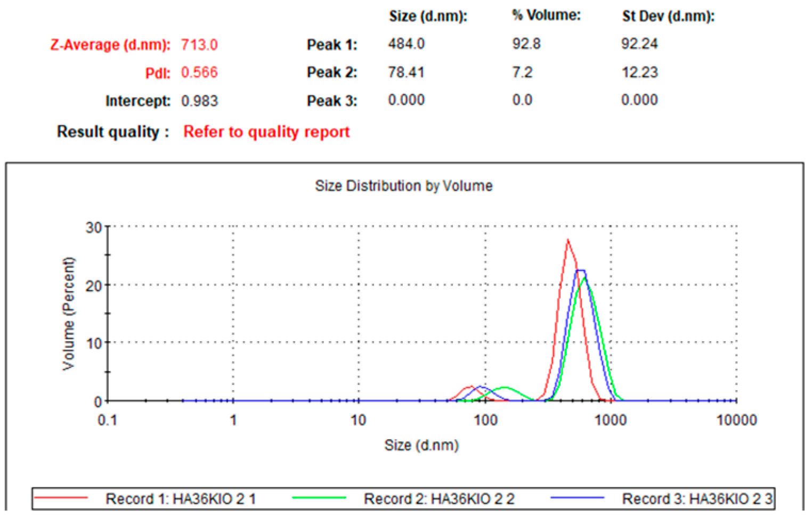812x518 pixels.
Task: Click the blue Record 3 legend line
Action: coord(577,498)
